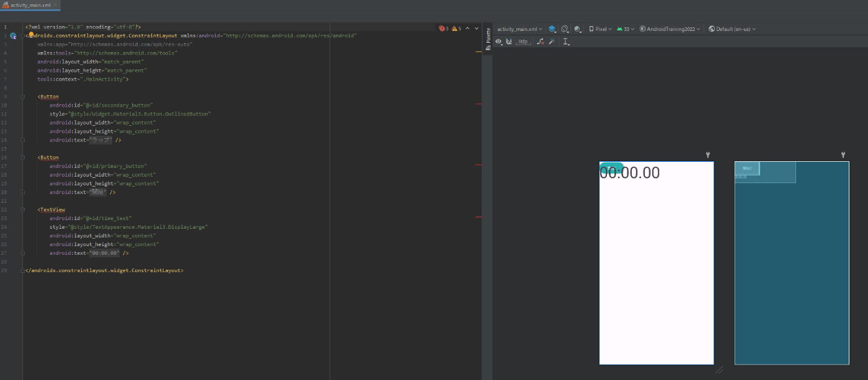Click the "ラップ" text value on line 14

point(101,140)
